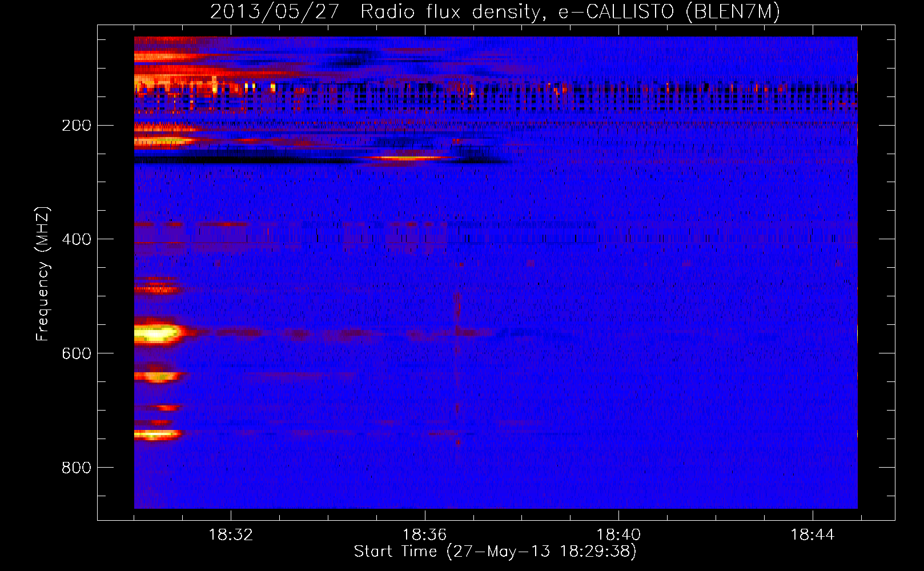Select the 200 frequency tick label
The width and height of the screenshot is (924, 571).
77,125
